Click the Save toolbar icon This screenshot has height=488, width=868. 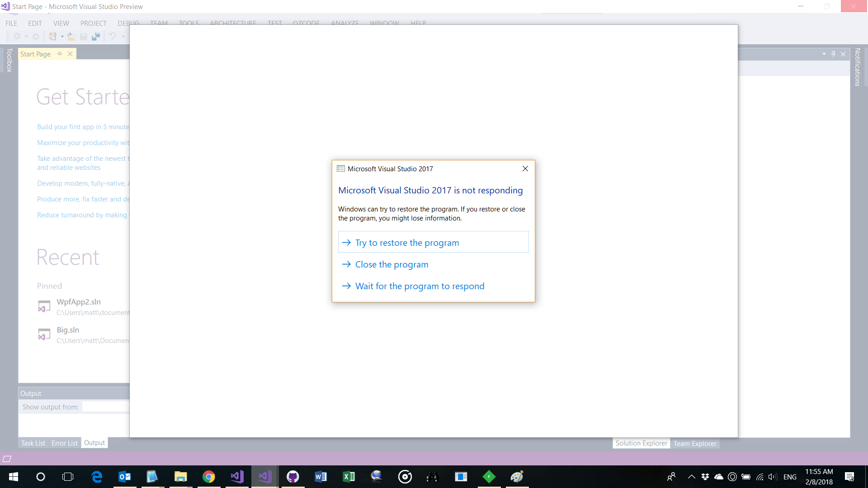[x=84, y=36]
